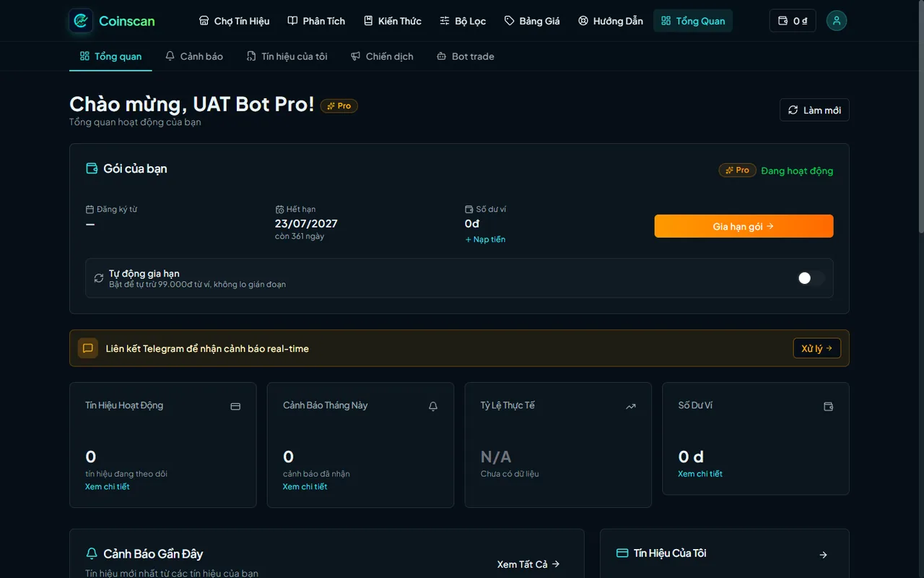
Task: Click the Coinscan brand name
Action: point(127,21)
